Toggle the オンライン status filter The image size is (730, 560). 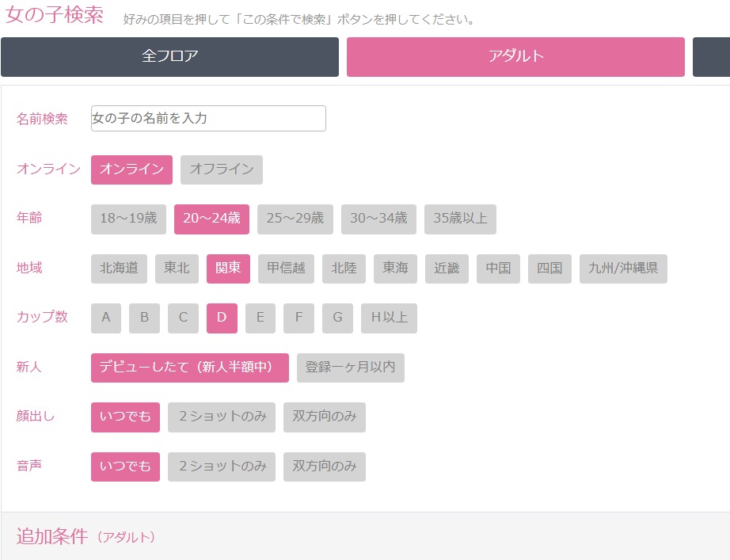(x=131, y=170)
